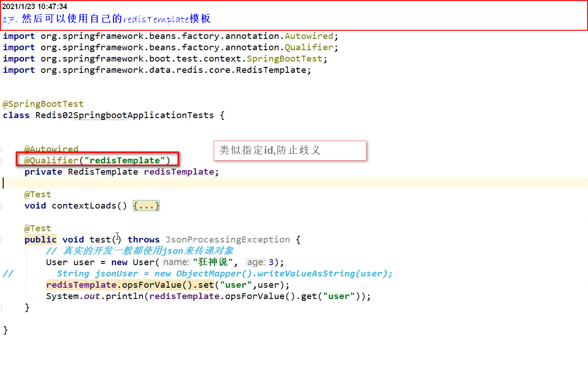Click the comment 真实的开发一般都使用json来传递对象

point(140,251)
